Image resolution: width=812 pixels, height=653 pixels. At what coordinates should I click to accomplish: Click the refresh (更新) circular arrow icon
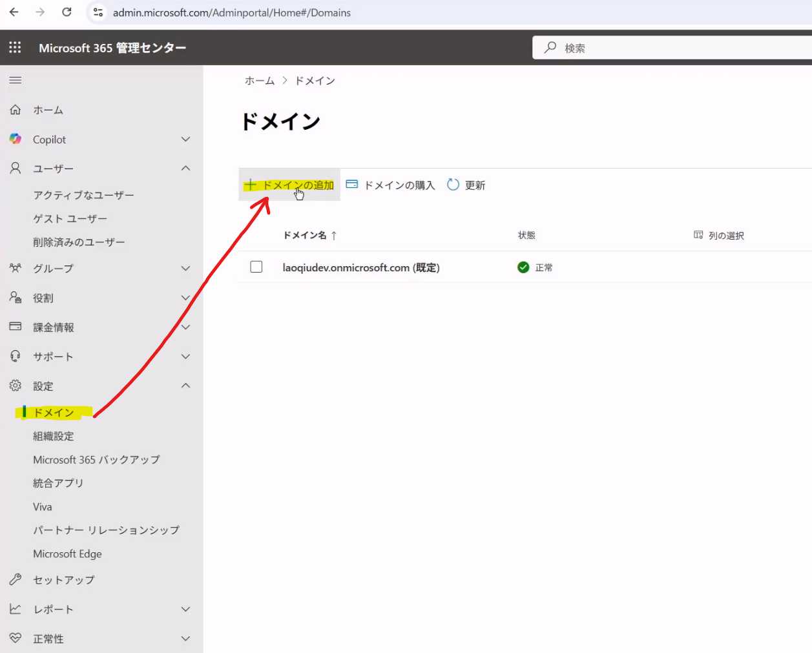[x=453, y=185]
